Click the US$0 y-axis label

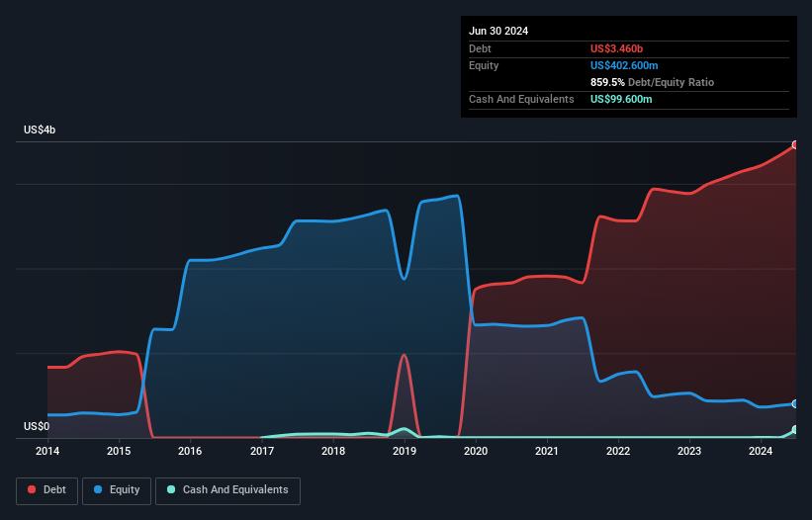click(x=37, y=426)
